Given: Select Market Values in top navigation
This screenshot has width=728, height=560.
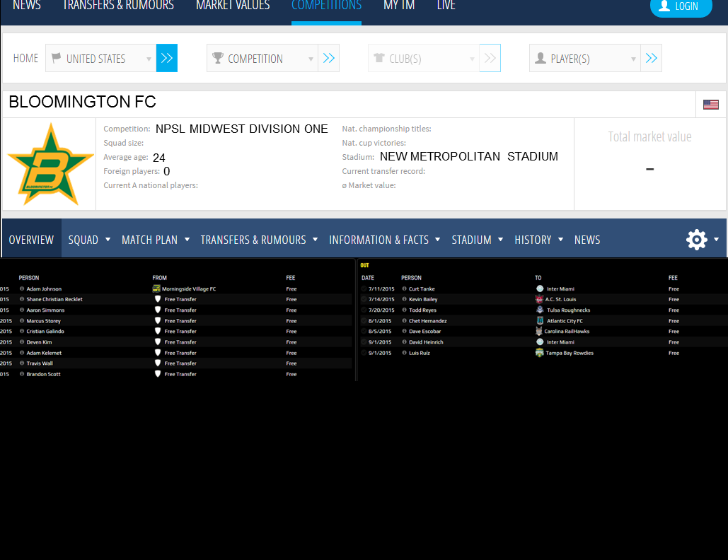Looking at the screenshot, I should pos(233,6).
